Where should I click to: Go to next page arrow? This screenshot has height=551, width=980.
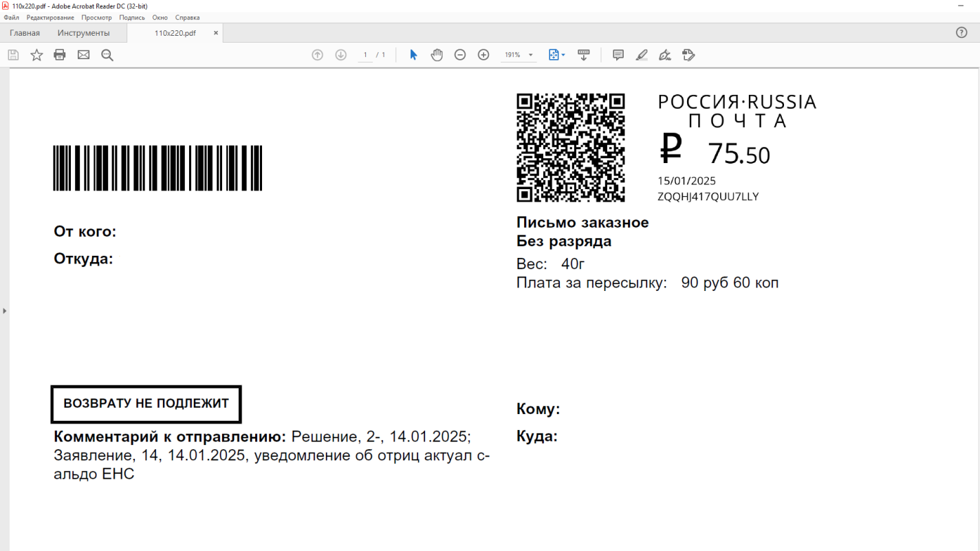click(340, 55)
